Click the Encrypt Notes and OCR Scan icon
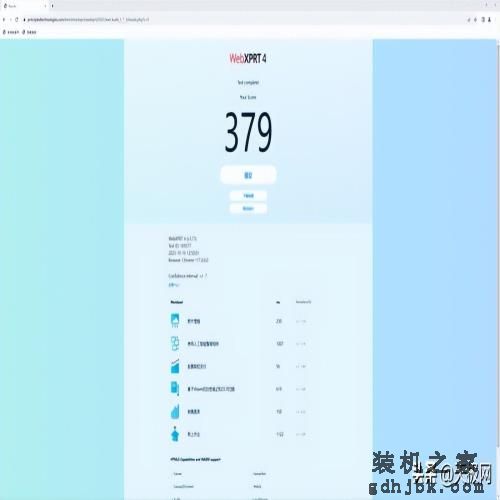This screenshot has width=500, height=500. (x=175, y=389)
